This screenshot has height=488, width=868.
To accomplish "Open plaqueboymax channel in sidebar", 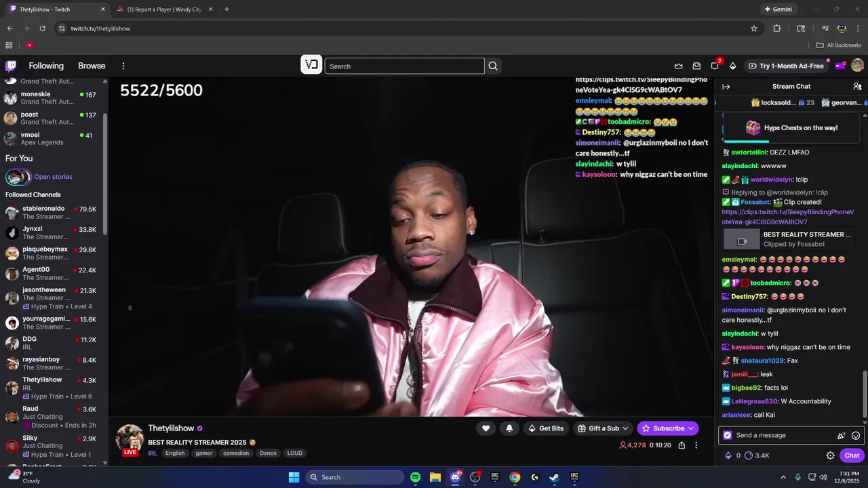I will click(x=53, y=253).
